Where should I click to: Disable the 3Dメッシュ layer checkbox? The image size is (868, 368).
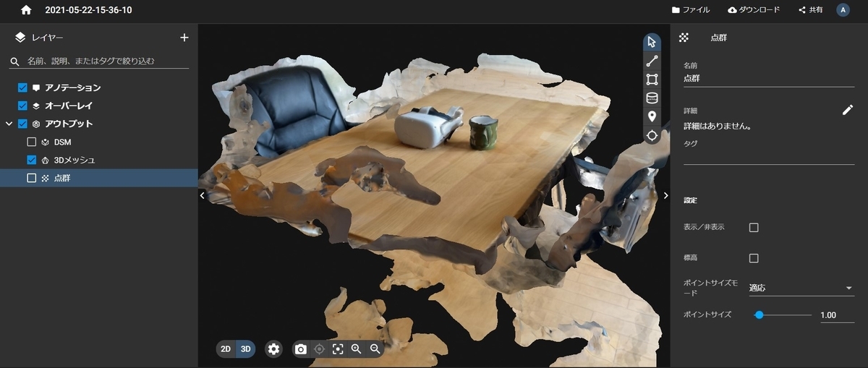tap(32, 160)
